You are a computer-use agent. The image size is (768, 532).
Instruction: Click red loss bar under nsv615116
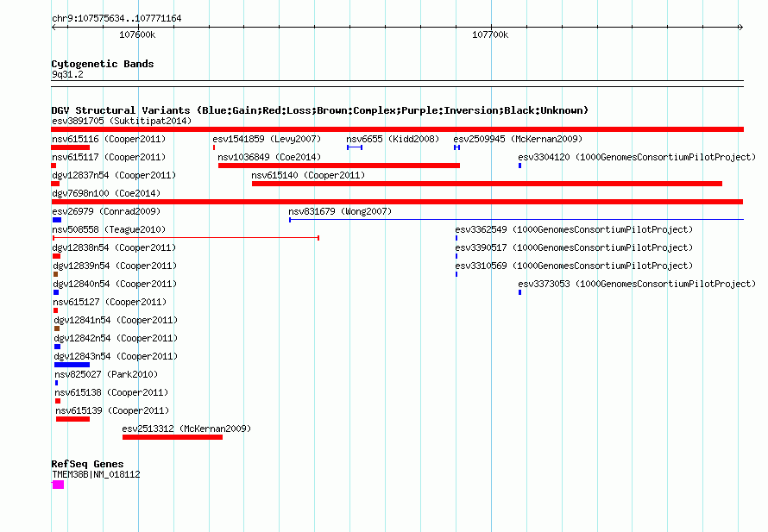point(71,147)
